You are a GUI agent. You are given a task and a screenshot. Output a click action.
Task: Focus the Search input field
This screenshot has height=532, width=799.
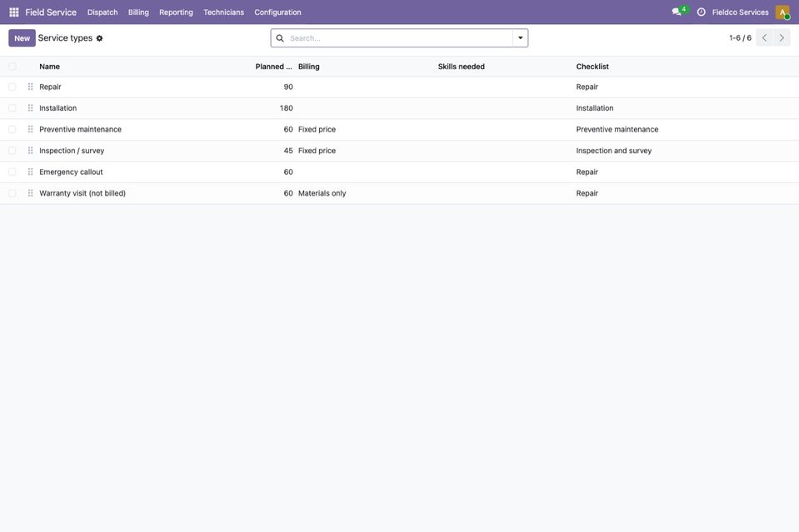(399, 38)
